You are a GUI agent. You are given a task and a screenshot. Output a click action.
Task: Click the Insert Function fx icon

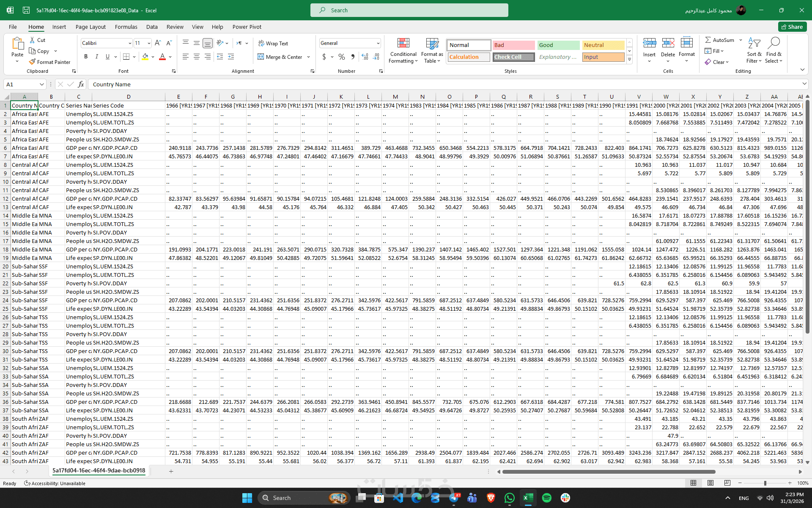(81, 84)
